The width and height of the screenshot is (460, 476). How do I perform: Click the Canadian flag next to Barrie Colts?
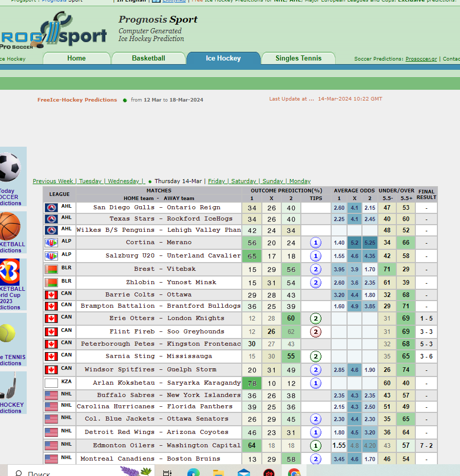pos(51,294)
